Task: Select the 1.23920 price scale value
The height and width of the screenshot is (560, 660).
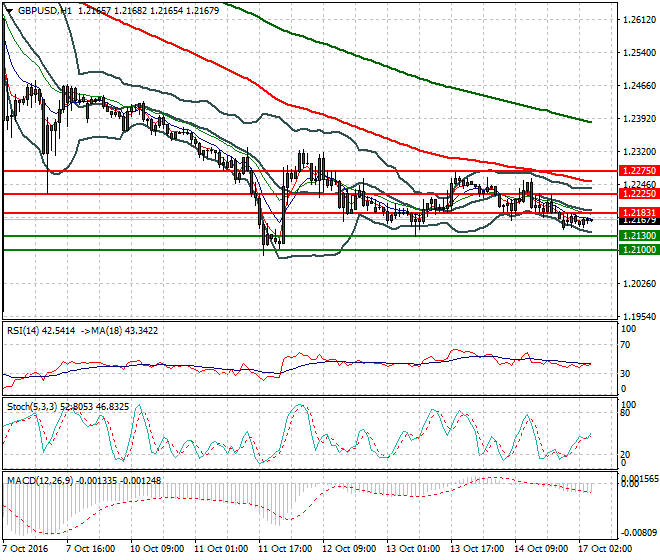Action: coord(639,119)
